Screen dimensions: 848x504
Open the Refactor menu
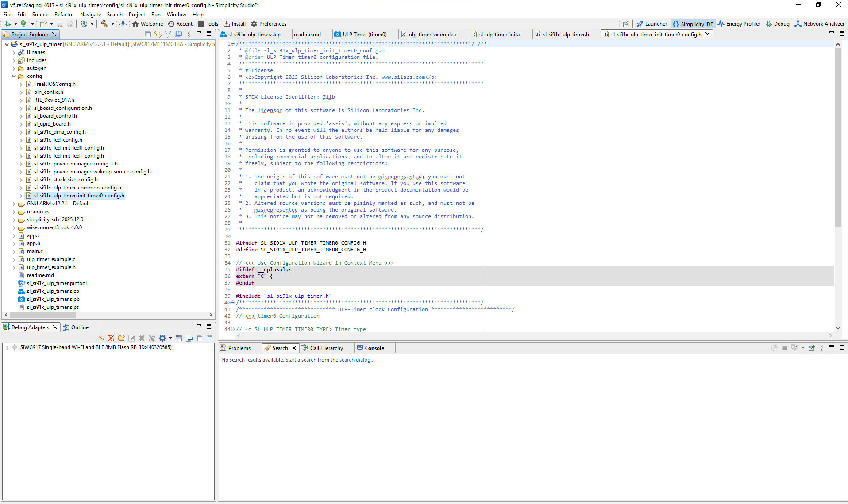click(64, 14)
